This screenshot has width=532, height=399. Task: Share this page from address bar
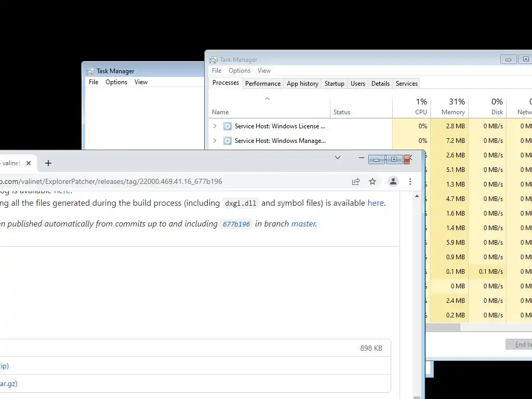(355, 181)
